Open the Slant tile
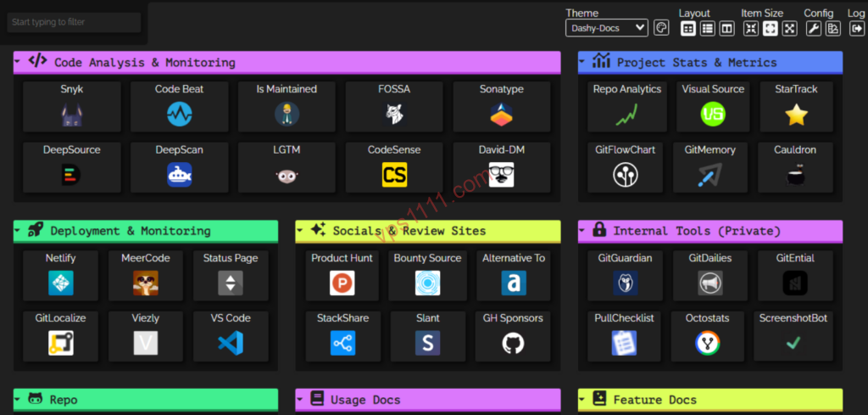Screen dimensions: 868x415 428,336
